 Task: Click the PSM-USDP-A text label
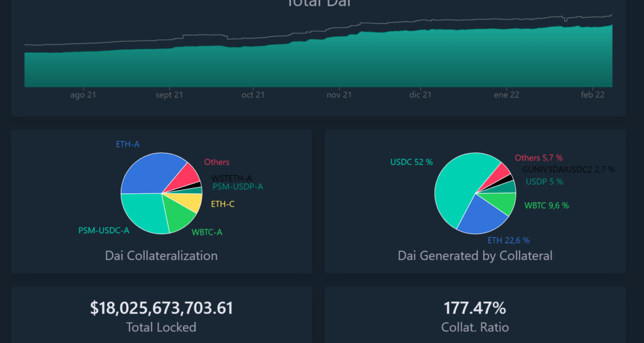238,187
